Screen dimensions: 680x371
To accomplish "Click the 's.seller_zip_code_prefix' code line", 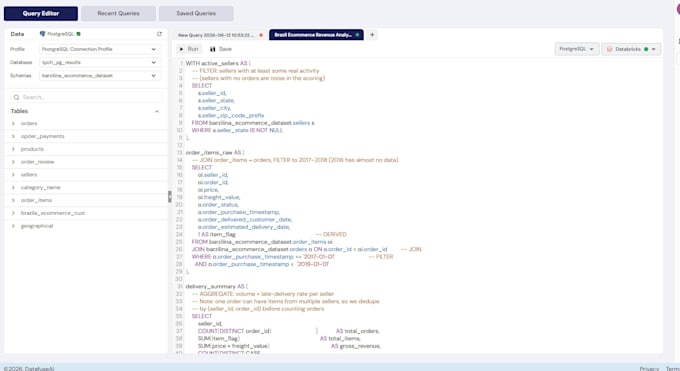I will pos(231,115).
